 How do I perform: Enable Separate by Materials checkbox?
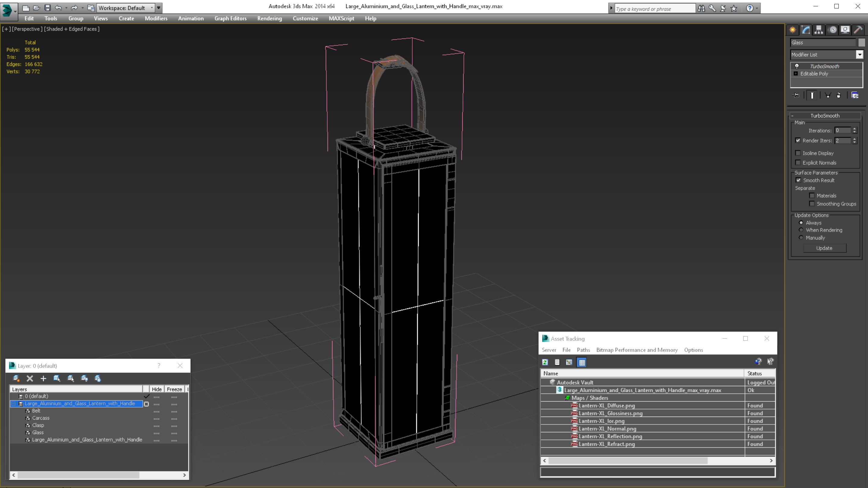(812, 196)
